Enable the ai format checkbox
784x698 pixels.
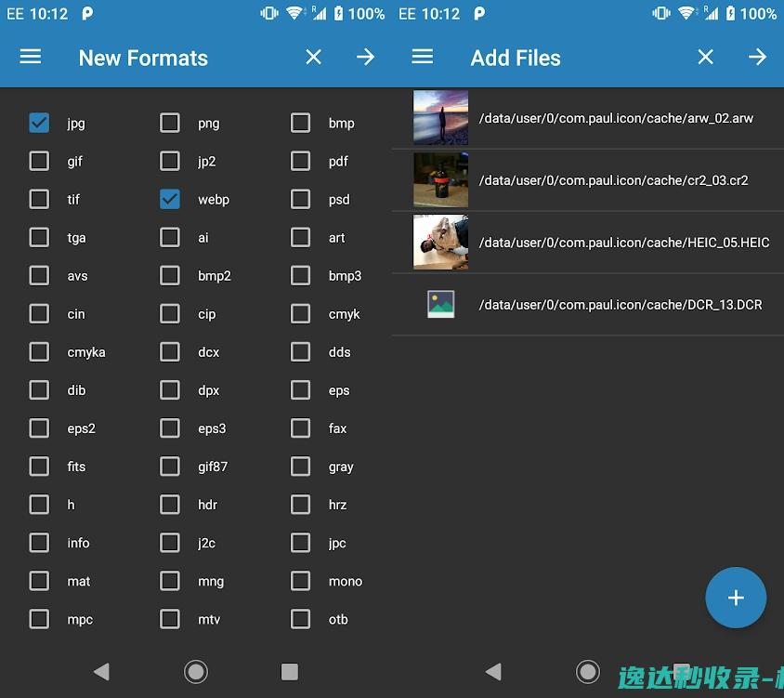click(x=169, y=237)
